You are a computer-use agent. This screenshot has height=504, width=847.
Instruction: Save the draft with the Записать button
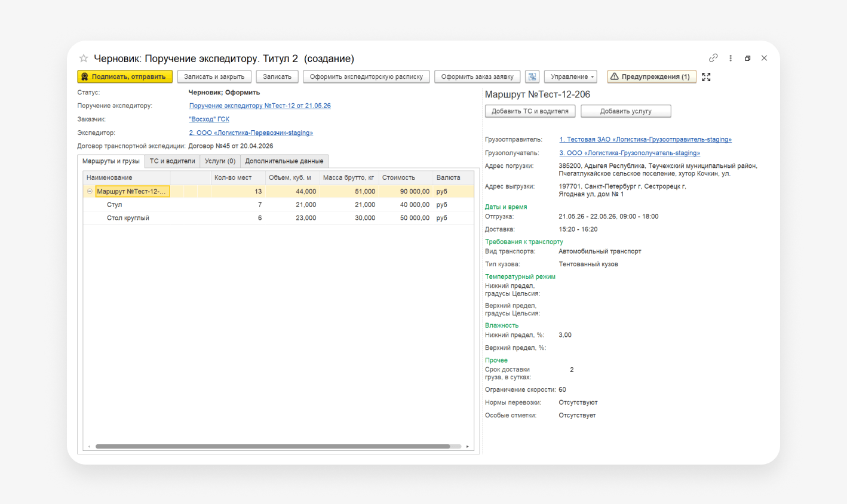coord(277,76)
